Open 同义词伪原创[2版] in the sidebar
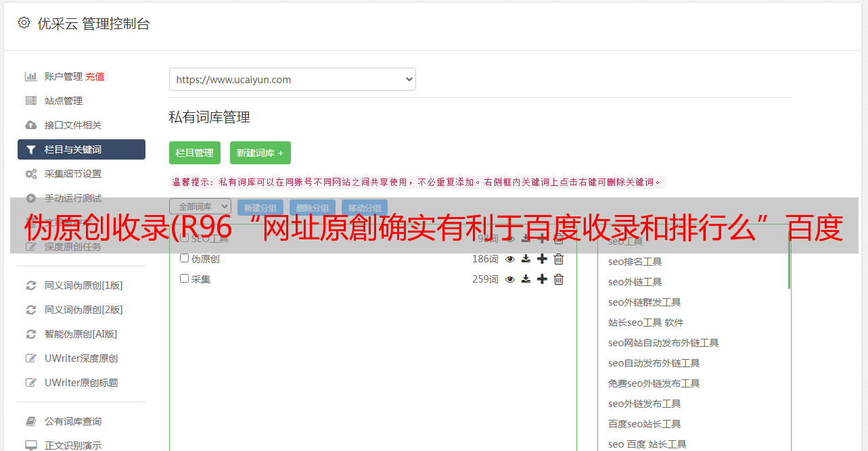This screenshot has width=868, height=451. pos(84,310)
